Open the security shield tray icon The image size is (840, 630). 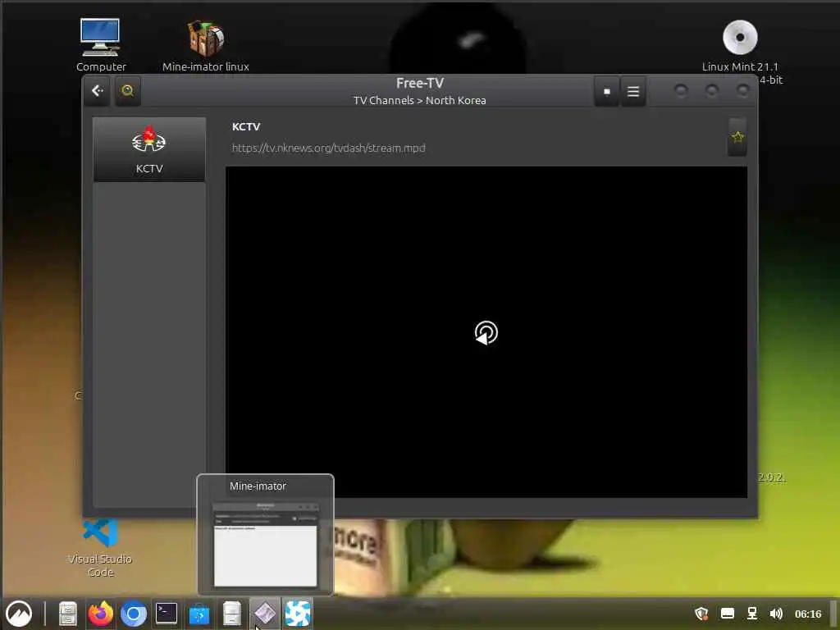[x=701, y=614]
